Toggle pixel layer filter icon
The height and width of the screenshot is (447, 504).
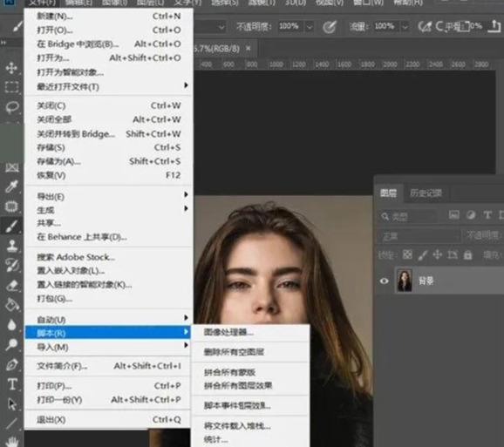coord(453,215)
